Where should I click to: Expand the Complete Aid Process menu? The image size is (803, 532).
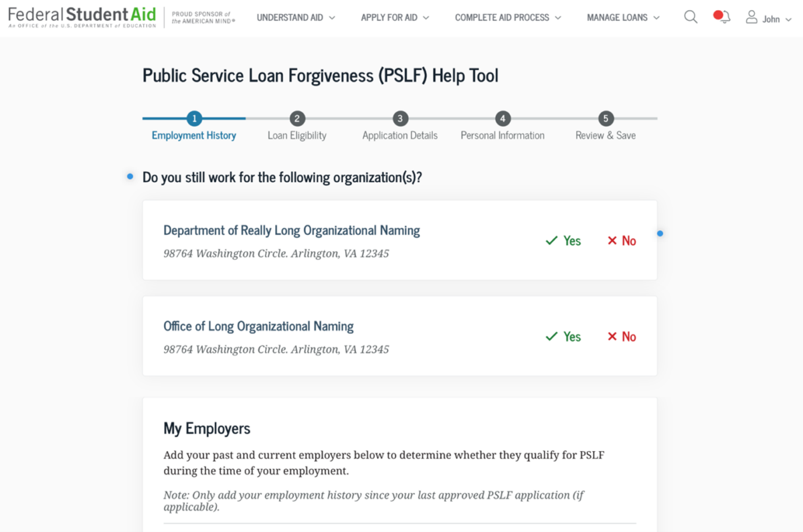pos(508,18)
